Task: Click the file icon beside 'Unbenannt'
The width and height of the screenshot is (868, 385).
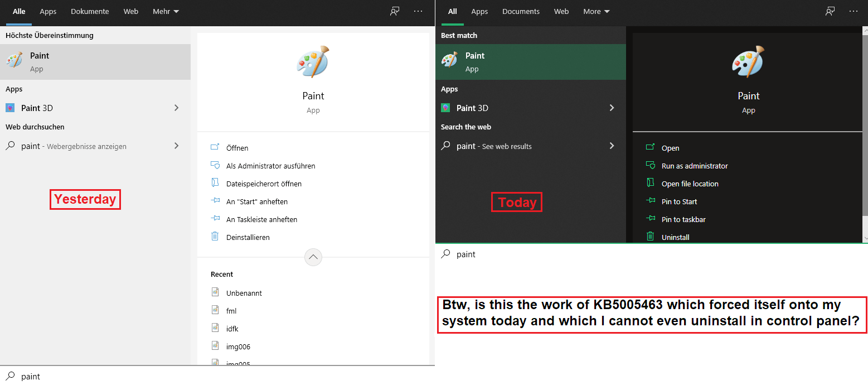Action: (x=215, y=292)
